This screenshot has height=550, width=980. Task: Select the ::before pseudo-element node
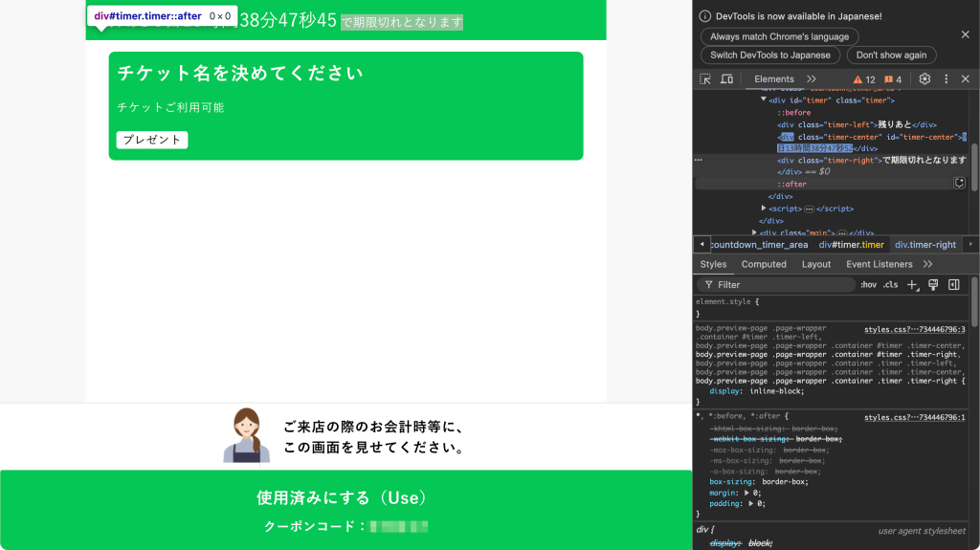[x=793, y=113]
